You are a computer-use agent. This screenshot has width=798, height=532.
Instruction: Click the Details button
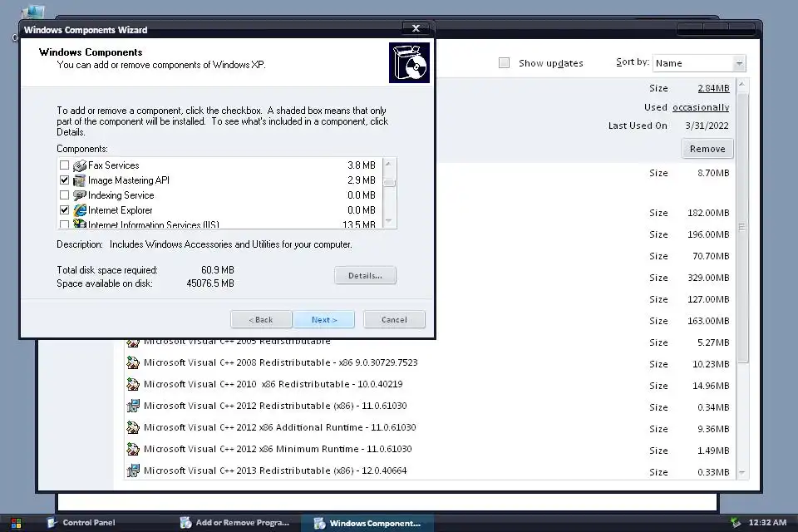click(366, 275)
